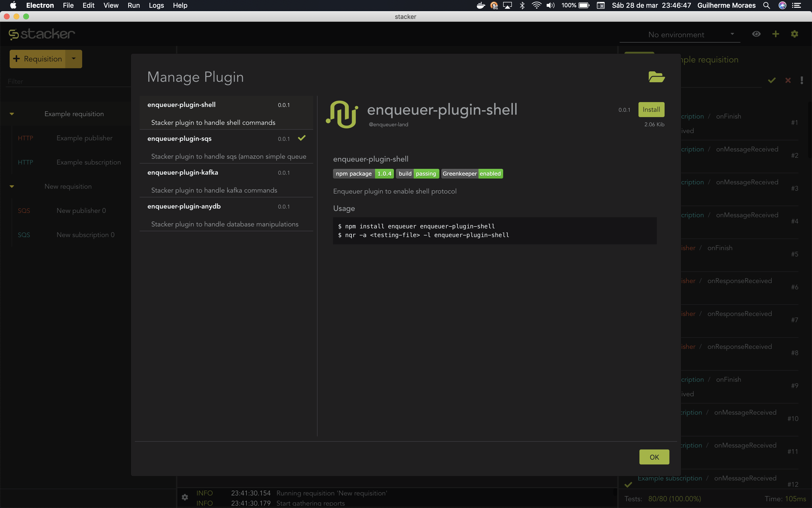This screenshot has height=508, width=812.
Task: Open the Electron menu
Action: coord(40,5)
